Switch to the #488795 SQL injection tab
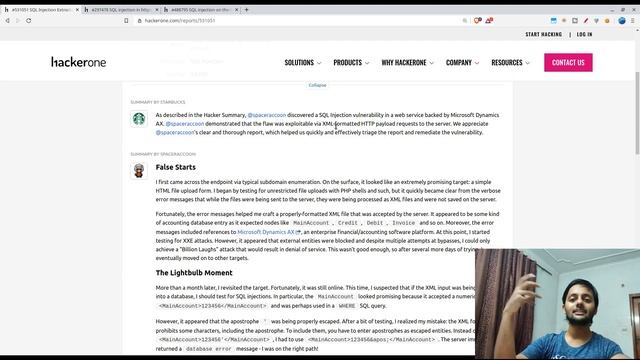Screen dimensions: 640x360 coord(200,9)
